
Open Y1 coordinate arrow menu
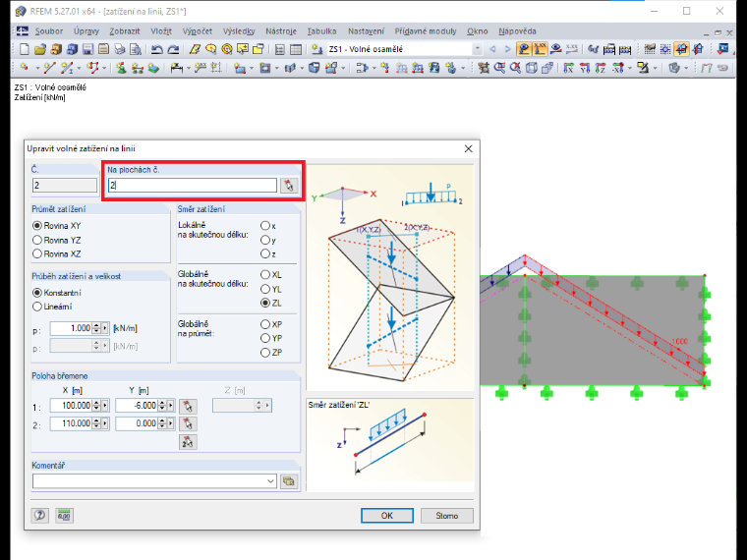click(171, 406)
